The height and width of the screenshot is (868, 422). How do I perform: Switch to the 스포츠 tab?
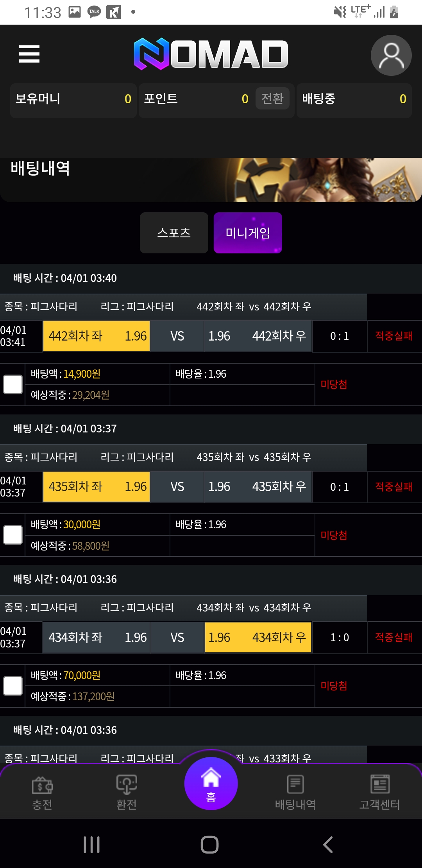(174, 233)
